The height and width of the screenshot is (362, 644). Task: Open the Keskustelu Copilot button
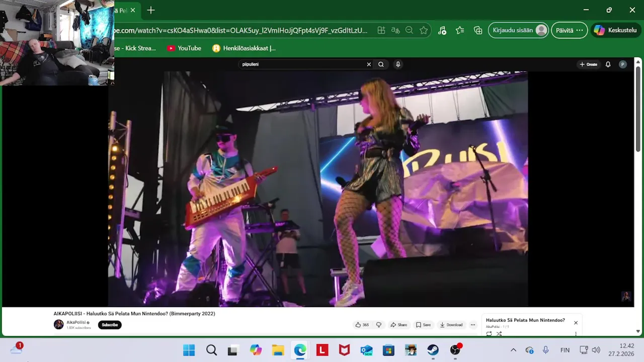616,30
